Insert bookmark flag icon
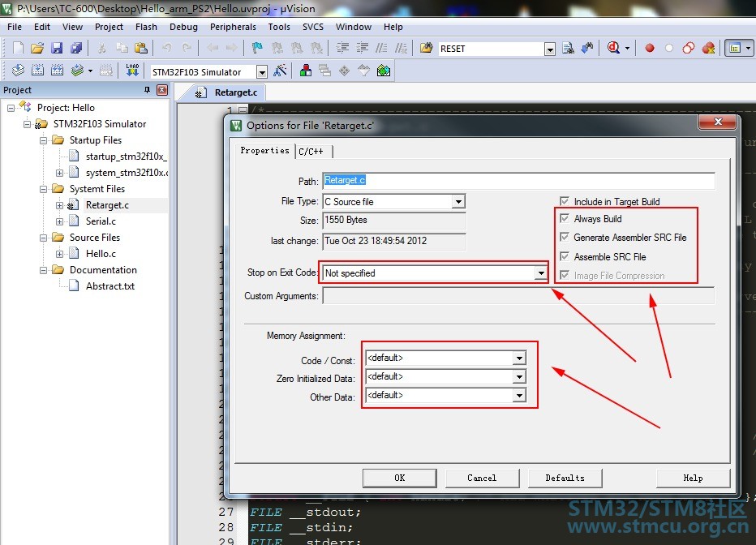The height and width of the screenshot is (545, 756). (x=257, y=48)
